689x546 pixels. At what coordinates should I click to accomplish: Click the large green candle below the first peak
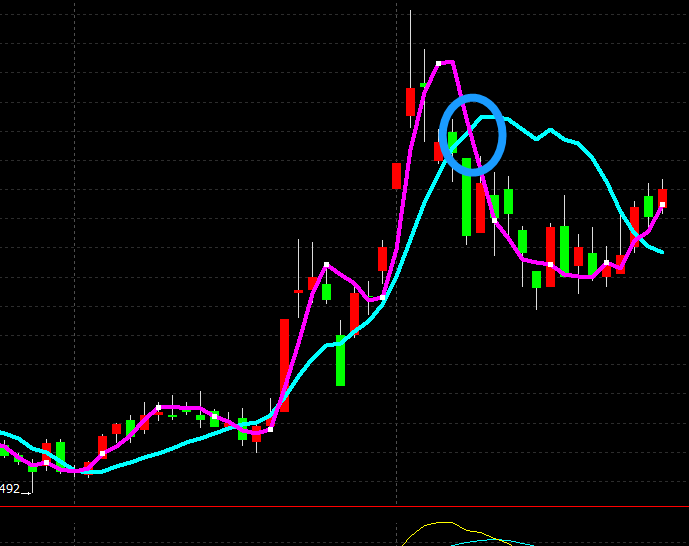tap(340, 360)
